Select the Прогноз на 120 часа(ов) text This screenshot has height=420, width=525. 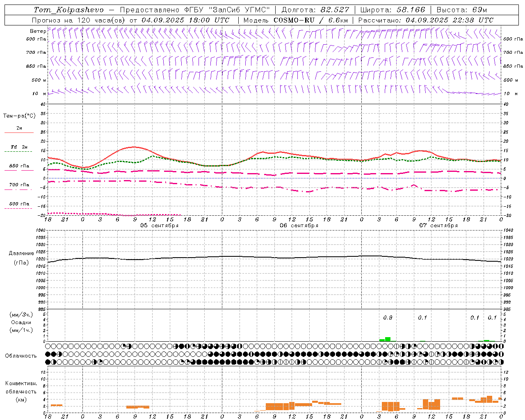pos(79,20)
